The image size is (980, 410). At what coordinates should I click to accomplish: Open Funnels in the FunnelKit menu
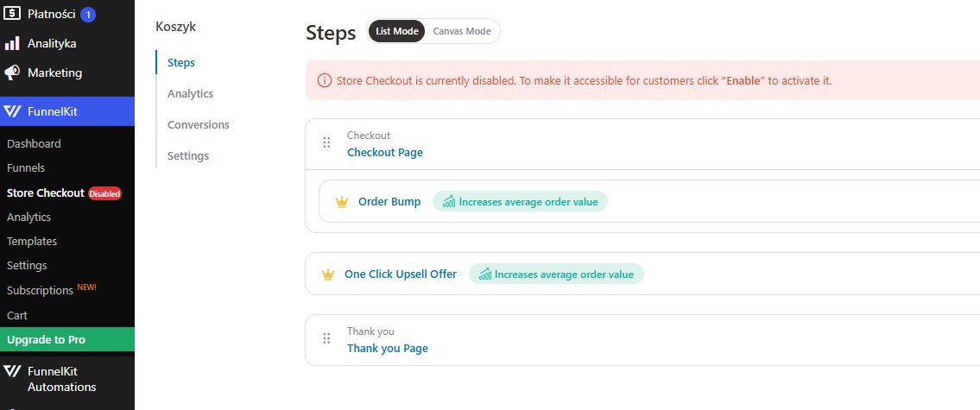point(26,168)
